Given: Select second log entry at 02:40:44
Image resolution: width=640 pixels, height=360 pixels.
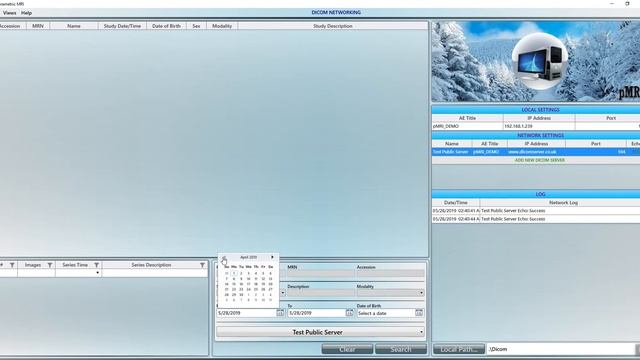Looking at the screenshot, I should (x=536, y=219).
